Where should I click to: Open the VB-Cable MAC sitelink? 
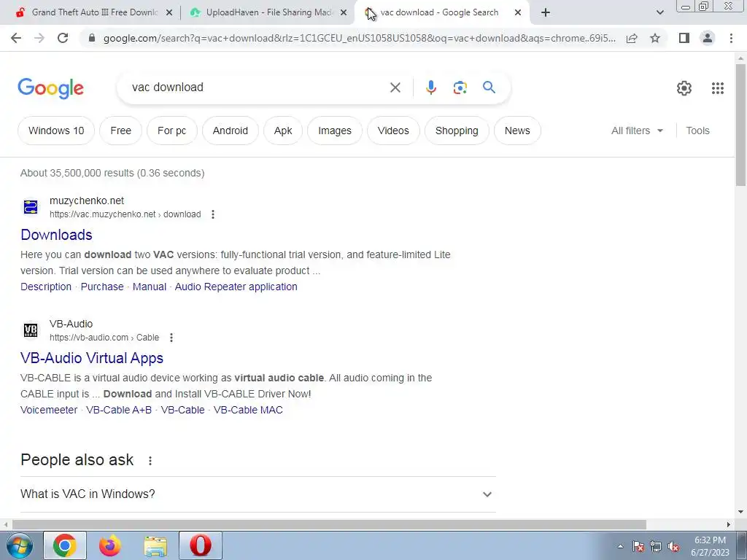click(248, 410)
